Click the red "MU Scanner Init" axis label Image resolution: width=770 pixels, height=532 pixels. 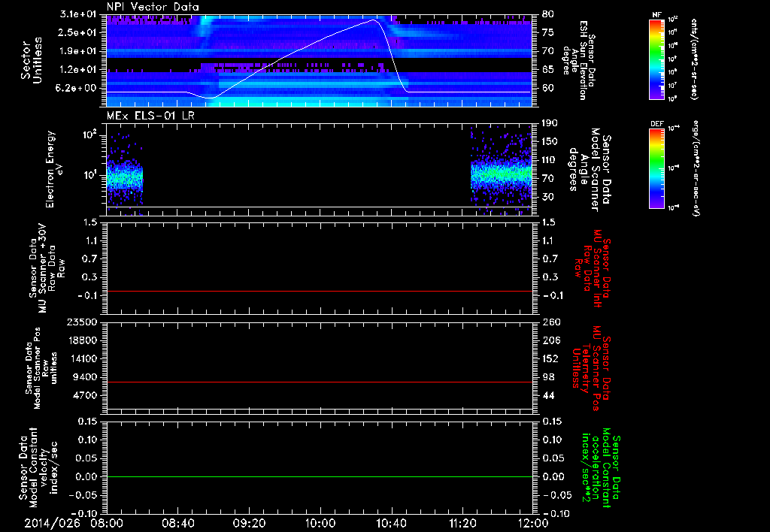click(593, 268)
